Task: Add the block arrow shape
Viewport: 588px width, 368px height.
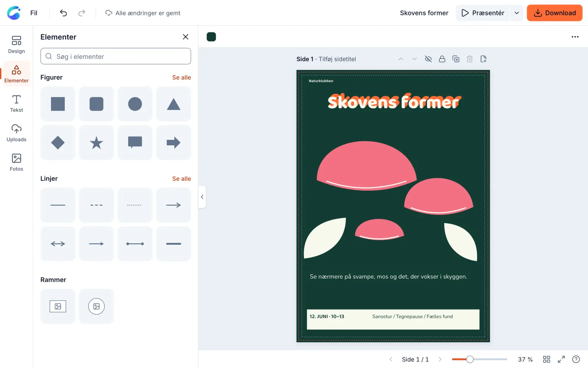Action: click(x=173, y=142)
